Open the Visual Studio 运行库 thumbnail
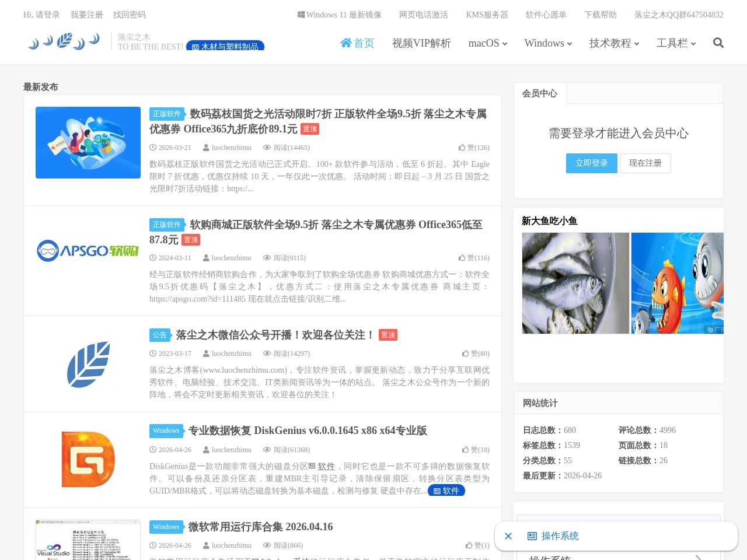Image resolution: width=747 pixels, height=560 pixels. coord(88,540)
